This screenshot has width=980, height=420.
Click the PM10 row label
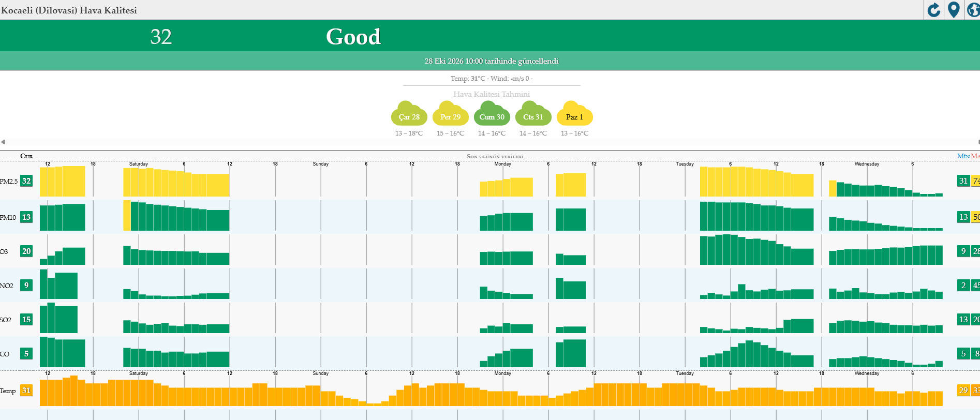coord(8,217)
